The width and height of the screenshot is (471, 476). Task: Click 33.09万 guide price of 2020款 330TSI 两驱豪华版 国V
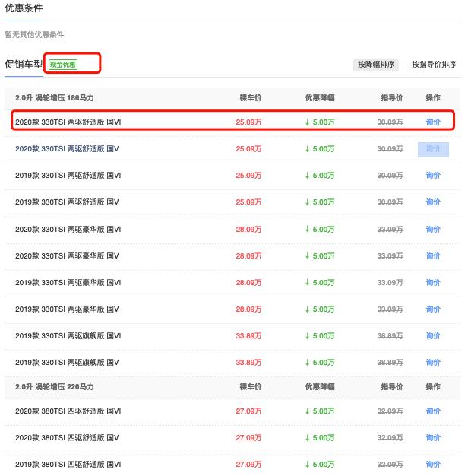click(390, 256)
